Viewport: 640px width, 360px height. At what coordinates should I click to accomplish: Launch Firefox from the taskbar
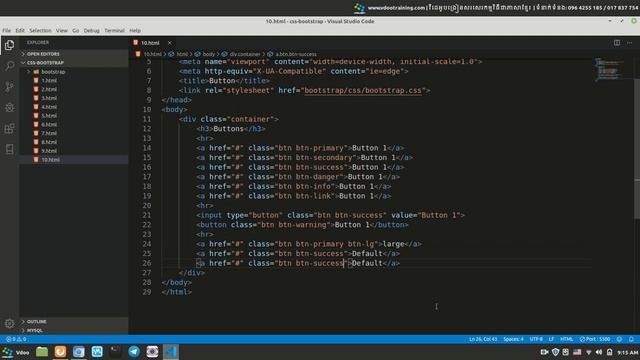click(x=60, y=352)
